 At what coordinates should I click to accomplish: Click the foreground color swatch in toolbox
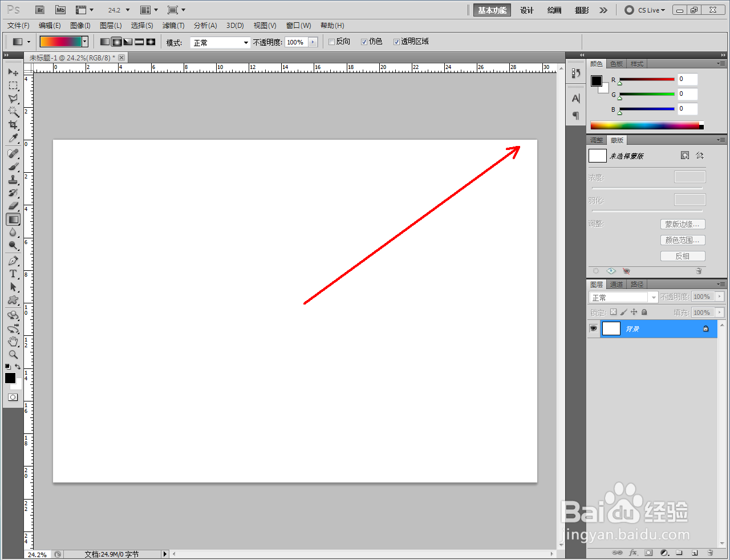[10, 378]
